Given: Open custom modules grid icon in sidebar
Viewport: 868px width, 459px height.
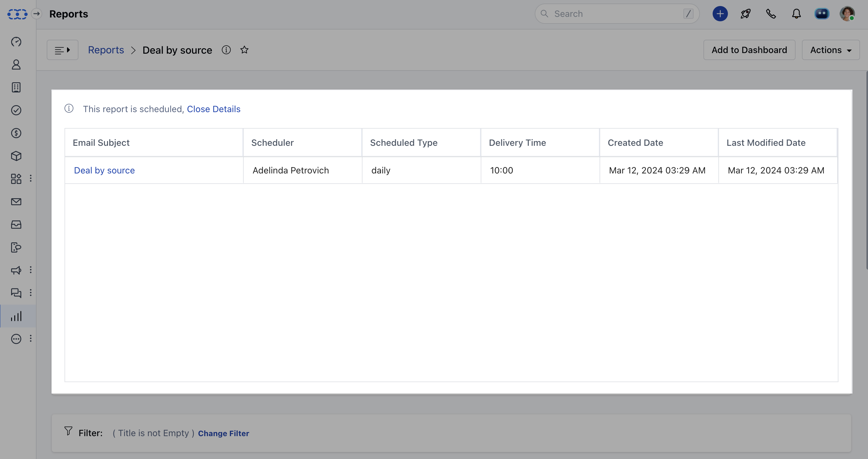Looking at the screenshot, I should coord(16,179).
